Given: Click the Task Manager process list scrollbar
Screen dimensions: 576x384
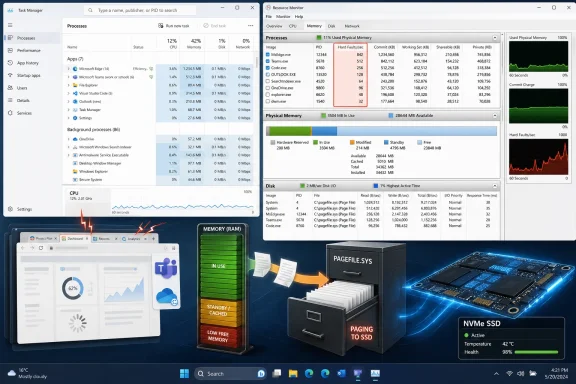Looking at the screenshot, I should pos(256,63).
